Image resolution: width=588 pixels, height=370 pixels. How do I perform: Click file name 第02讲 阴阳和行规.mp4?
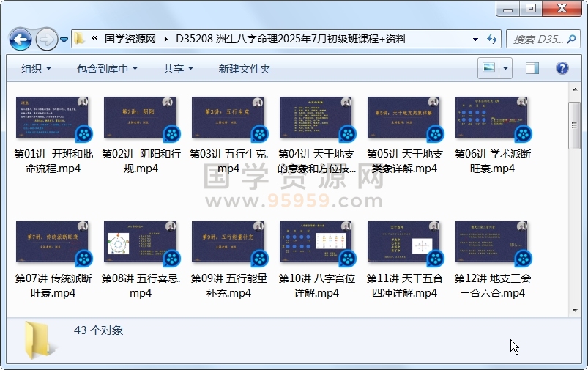(141, 161)
